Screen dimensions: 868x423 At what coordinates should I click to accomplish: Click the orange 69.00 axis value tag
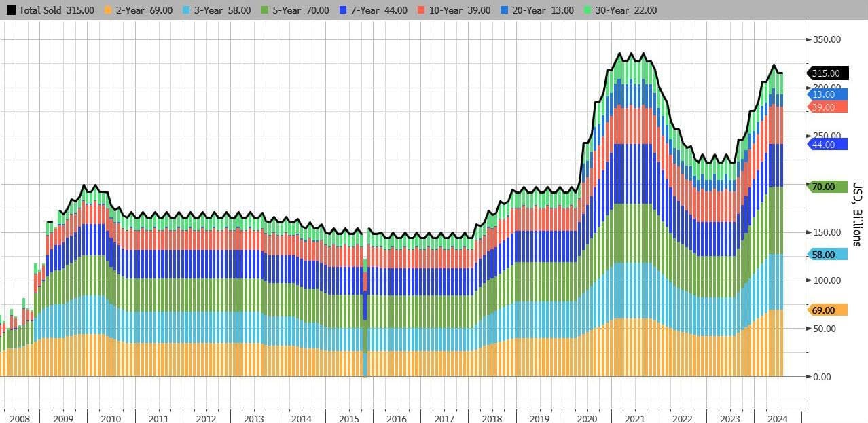click(x=827, y=310)
